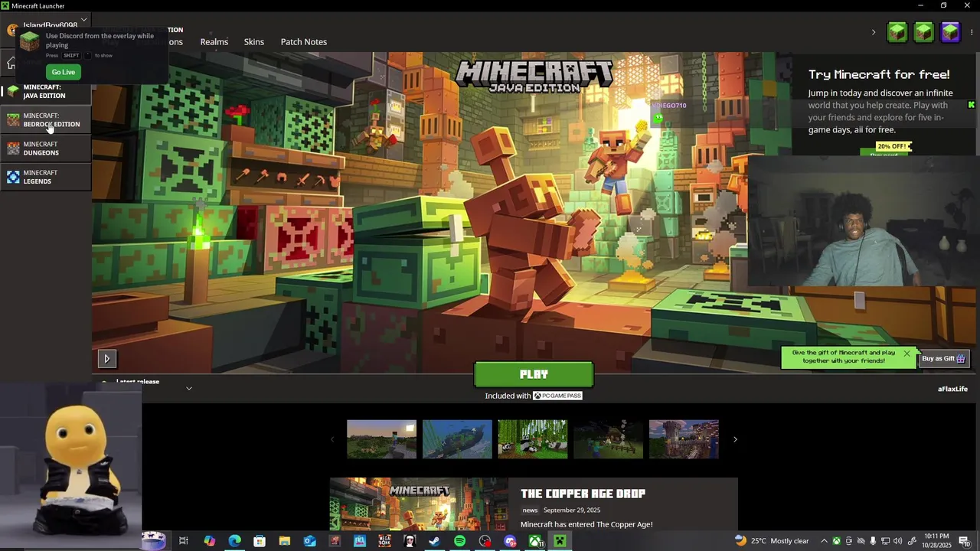
Task: Open Copilot from the taskbar
Action: click(209, 541)
